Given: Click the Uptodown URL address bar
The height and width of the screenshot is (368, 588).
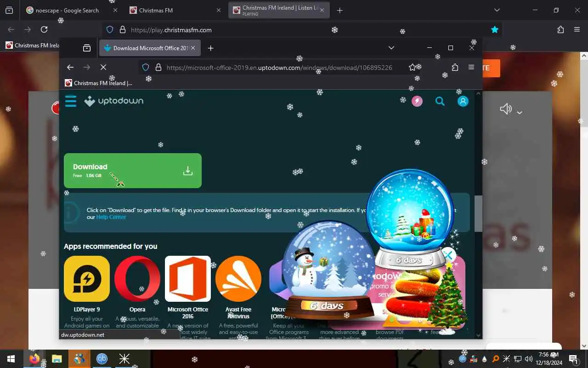Looking at the screenshot, I should click(279, 67).
